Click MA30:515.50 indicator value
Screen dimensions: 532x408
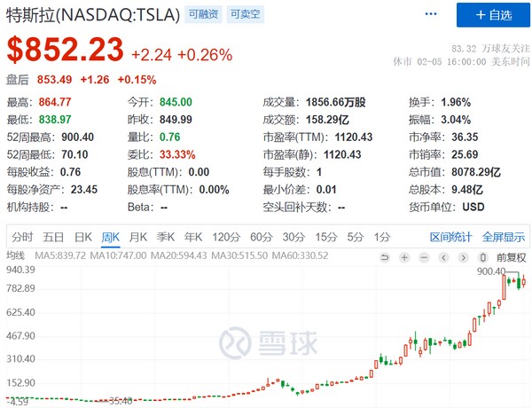point(239,255)
